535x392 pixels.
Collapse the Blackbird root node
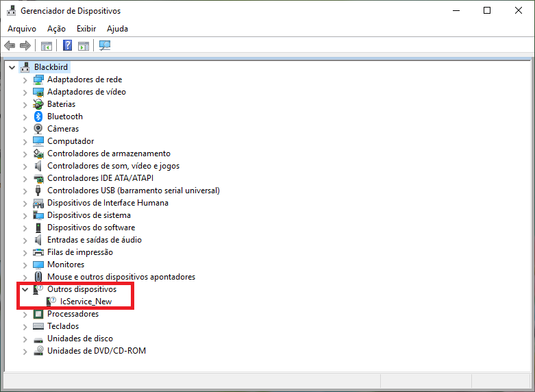pyautogui.click(x=12, y=67)
